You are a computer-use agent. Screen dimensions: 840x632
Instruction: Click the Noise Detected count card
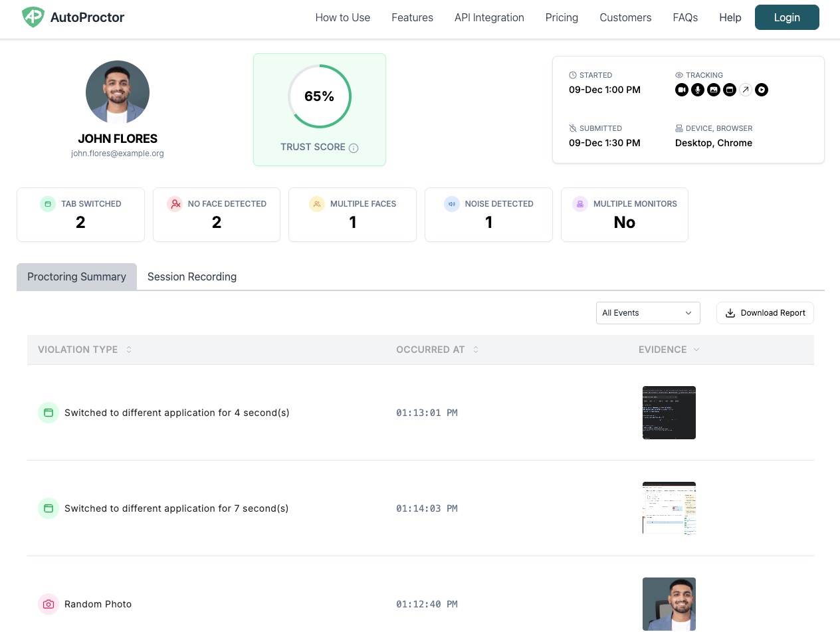pos(488,215)
